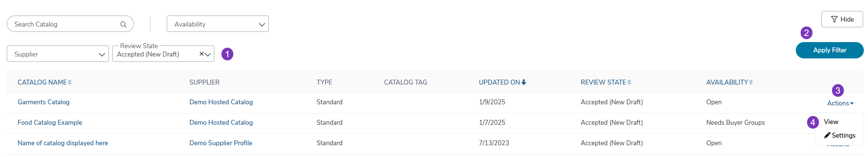Expand the Supplier filter dropdown
Screen dimensions: 868x157
[x=58, y=54]
